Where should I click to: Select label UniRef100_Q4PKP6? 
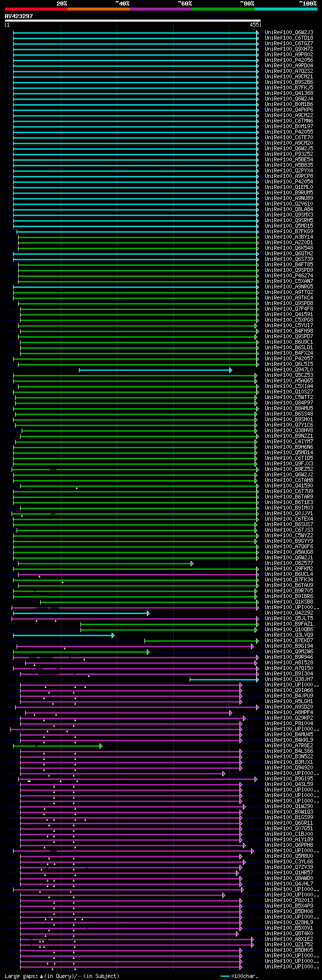pyautogui.click(x=289, y=110)
